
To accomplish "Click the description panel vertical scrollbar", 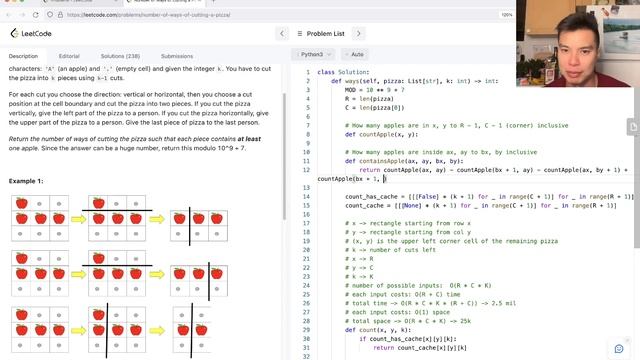I will pos(284,157).
